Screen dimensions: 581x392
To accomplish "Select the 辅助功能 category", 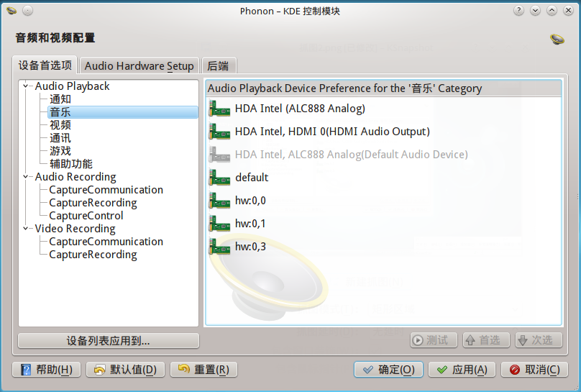I will pos(71,164).
